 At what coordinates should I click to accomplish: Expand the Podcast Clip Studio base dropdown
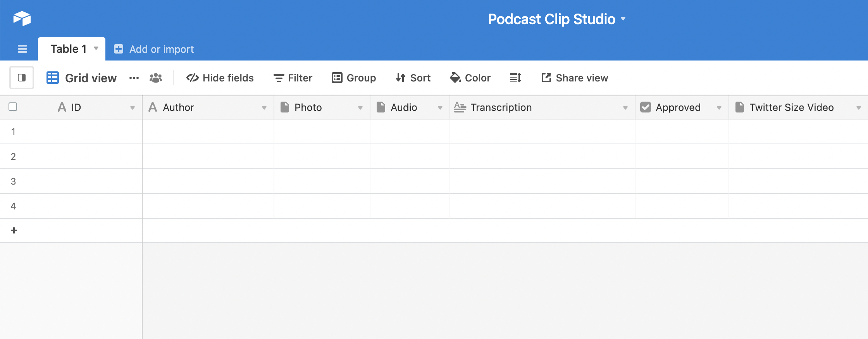pos(623,19)
